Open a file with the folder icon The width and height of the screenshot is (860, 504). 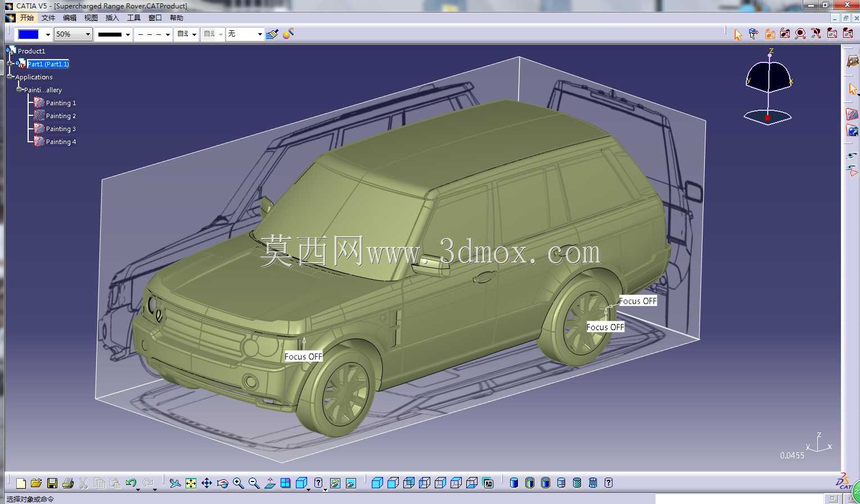(37, 483)
